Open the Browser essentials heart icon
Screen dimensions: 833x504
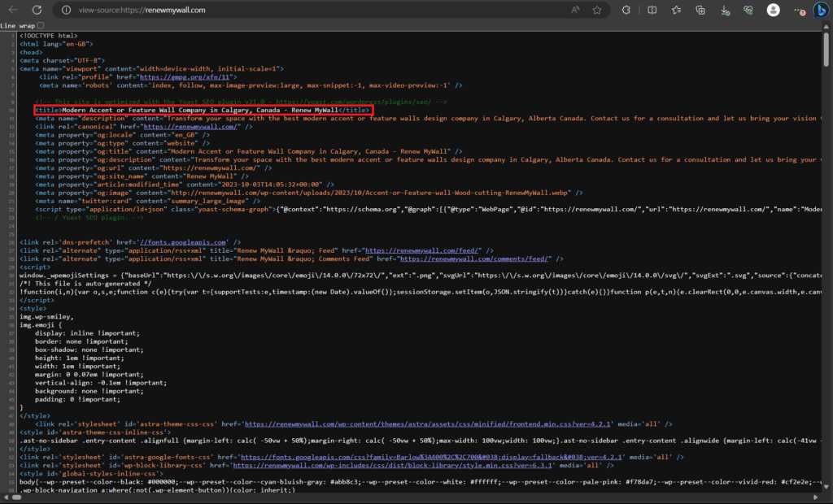coord(748,10)
